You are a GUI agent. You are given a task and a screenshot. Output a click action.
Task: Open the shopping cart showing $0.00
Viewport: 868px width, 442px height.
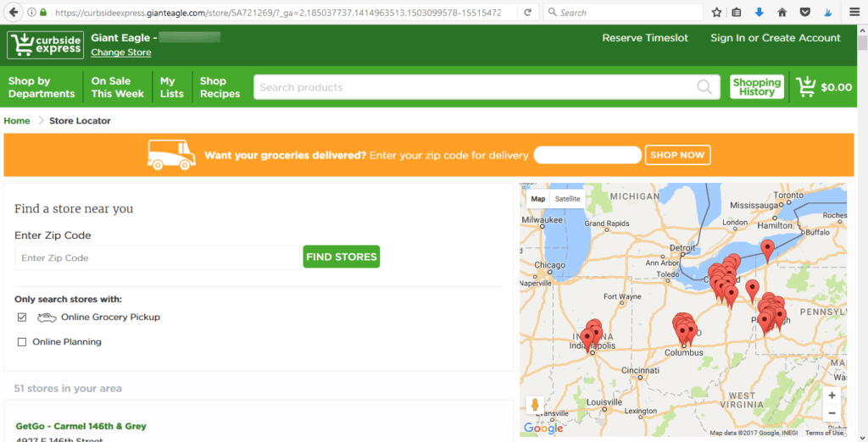point(824,87)
